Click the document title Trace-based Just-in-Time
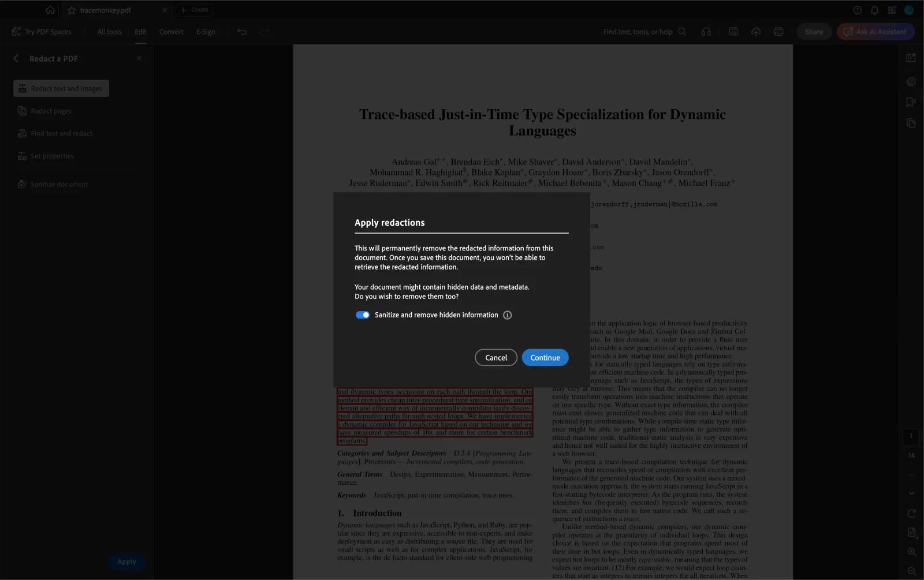This screenshot has width=924, height=580. [x=542, y=122]
